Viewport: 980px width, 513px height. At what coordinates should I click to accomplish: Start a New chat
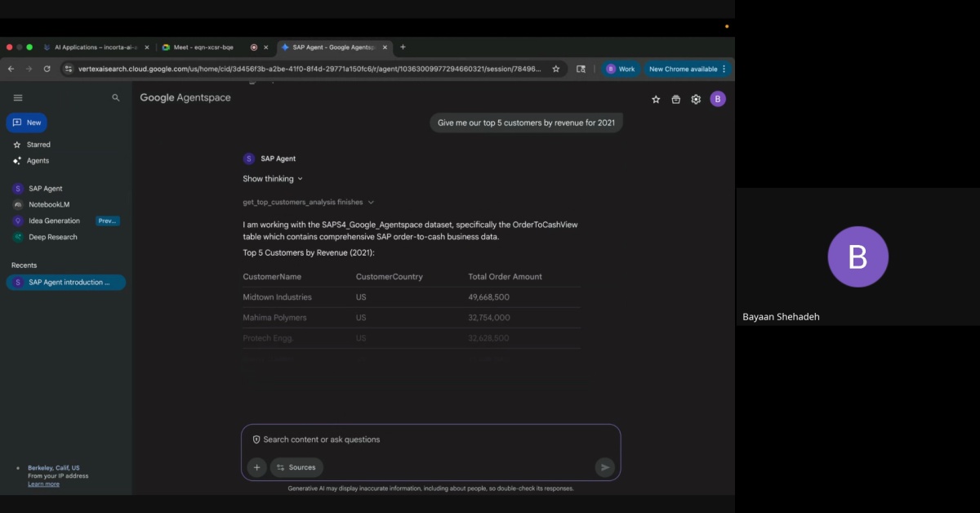pos(27,123)
